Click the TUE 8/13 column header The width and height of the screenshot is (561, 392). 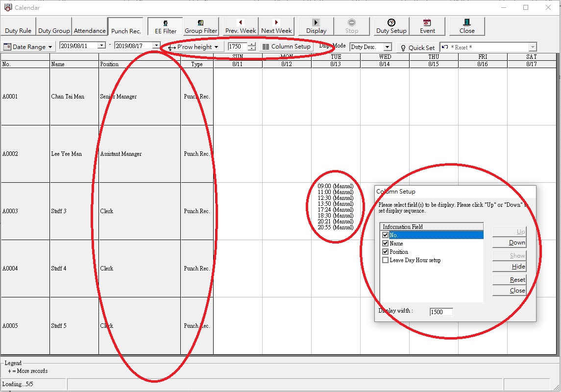click(336, 60)
